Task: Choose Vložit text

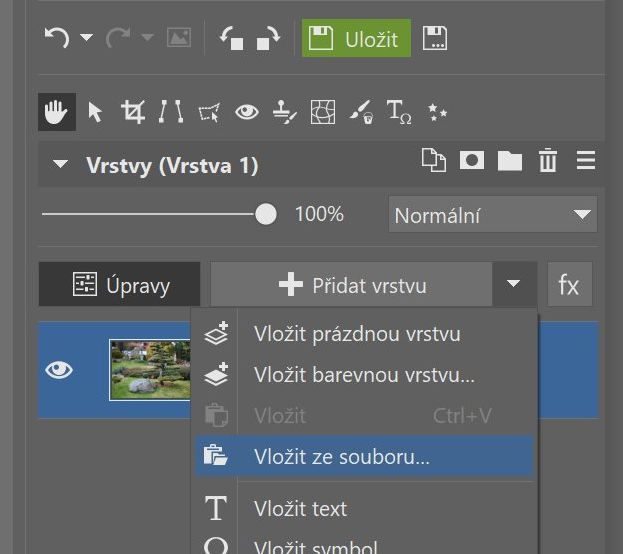Action: pos(364,508)
